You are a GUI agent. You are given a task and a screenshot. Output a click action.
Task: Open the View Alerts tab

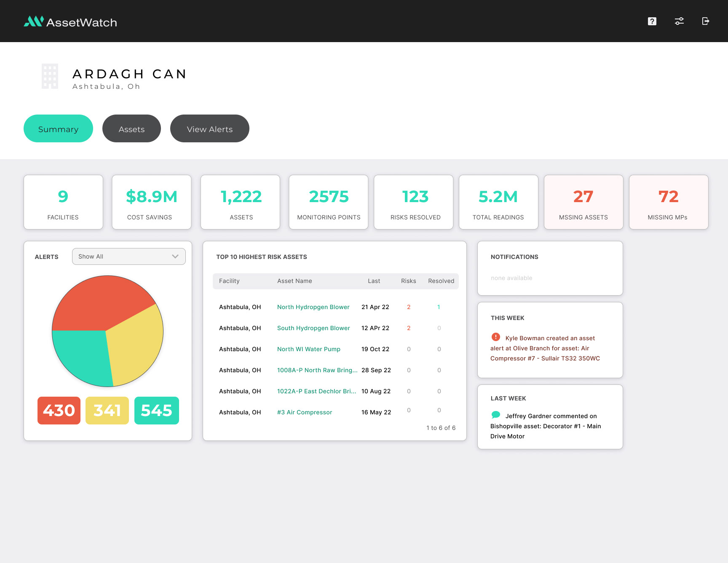click(x=210, y=128)
